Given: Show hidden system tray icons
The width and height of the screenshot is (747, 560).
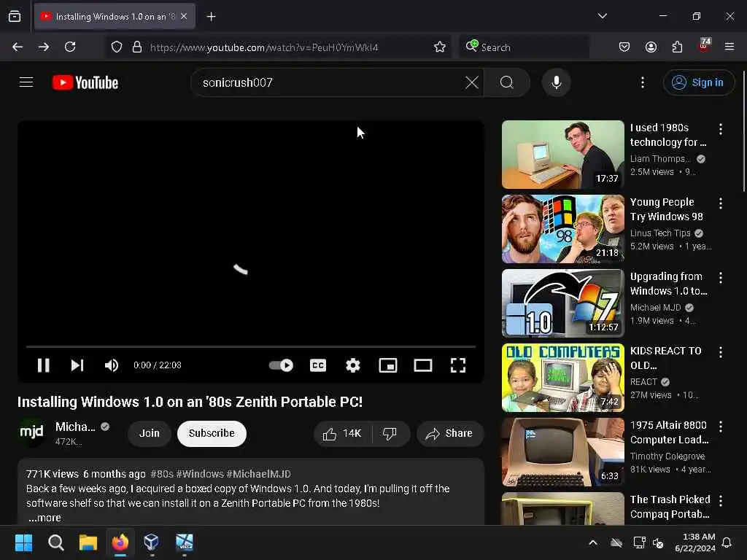Looking at the screenshot, I should pos(593,542).
